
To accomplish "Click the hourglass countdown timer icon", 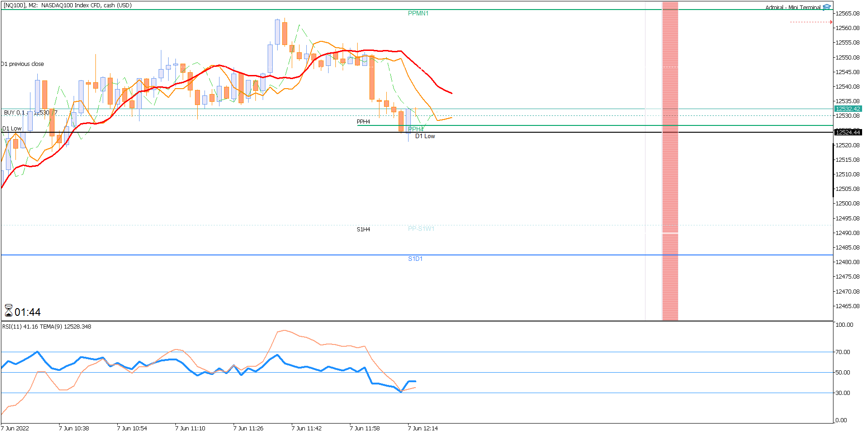I will pyautogui.click(x=9, y=311).
